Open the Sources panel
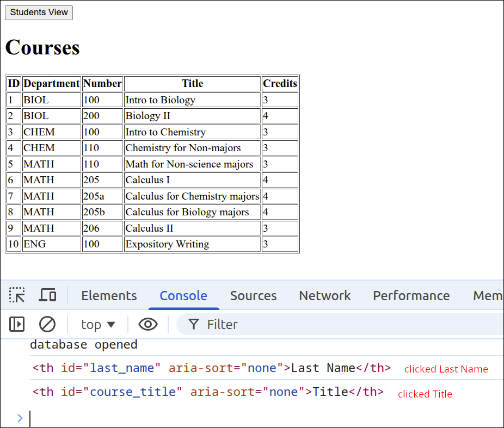This screenshot has height=428, width=504. pyautogui.click(x=253, y=295)
